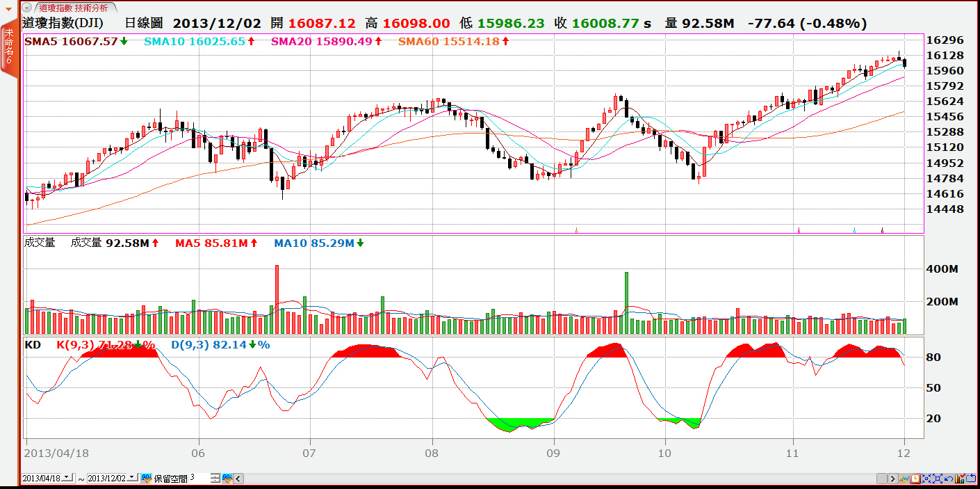Screen dimensions: 980x489
Task: Click GO icon after reserve space field
Action: pyautogui.click(x=227, y=479)
